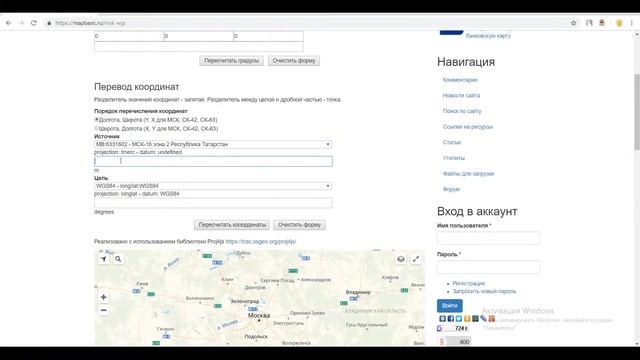
Task: Expand the map to fullscreen
Action: (x=416, y=259)
